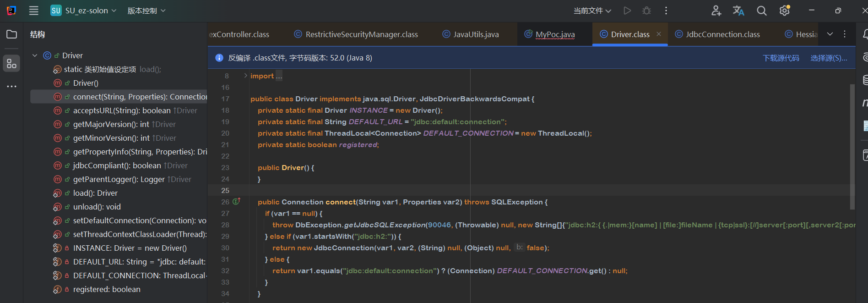
Task: Toggle the Structure tool window icon
Action: (x=11, y=63)
